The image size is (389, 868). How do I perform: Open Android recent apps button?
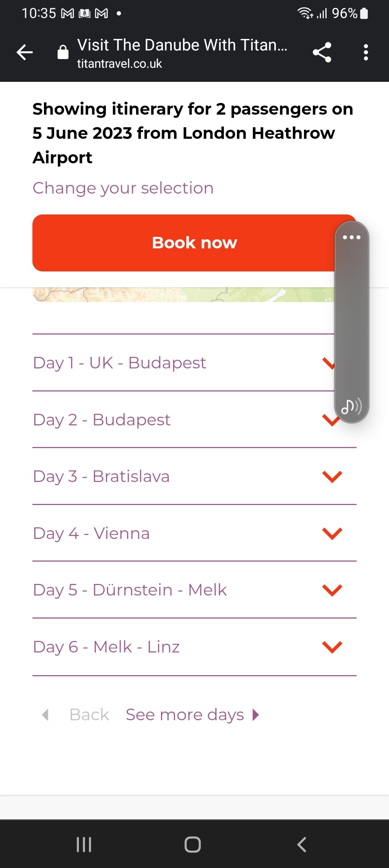(x=84, y=844)
